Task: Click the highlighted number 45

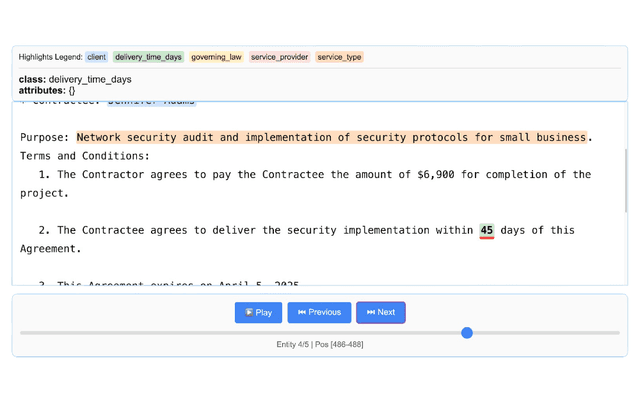Action: tap(487, 230)
